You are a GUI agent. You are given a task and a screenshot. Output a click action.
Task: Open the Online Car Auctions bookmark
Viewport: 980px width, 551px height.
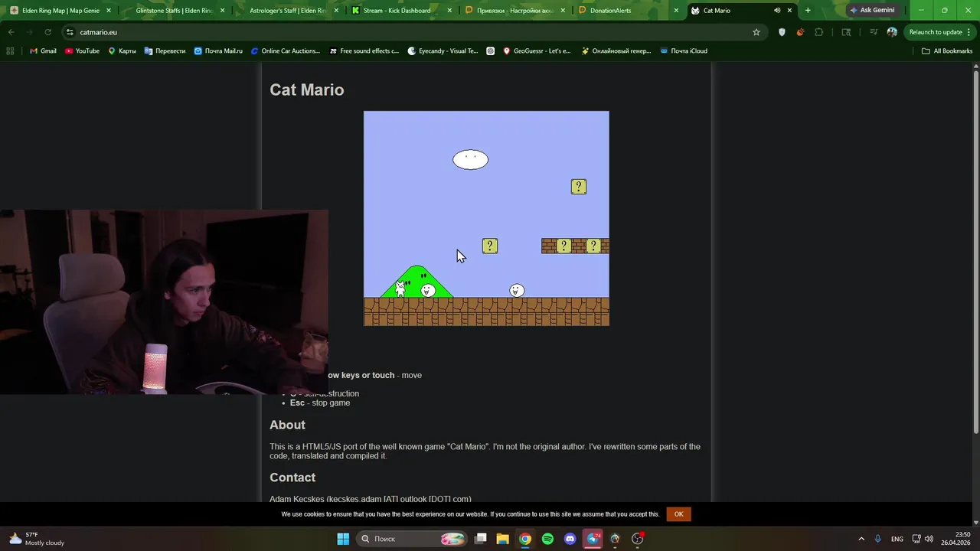[x=286, y=51]
